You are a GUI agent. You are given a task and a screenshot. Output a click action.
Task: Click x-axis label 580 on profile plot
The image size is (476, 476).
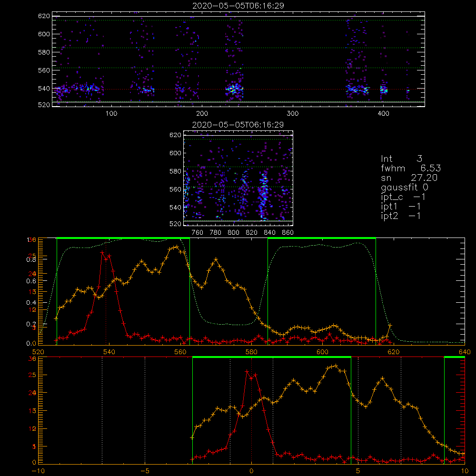[x=251, y=352]
